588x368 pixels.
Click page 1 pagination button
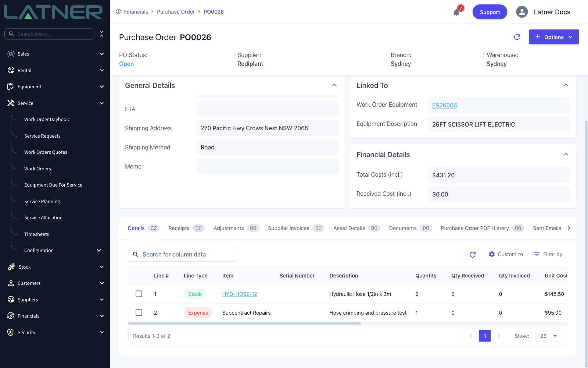point(485,336)
